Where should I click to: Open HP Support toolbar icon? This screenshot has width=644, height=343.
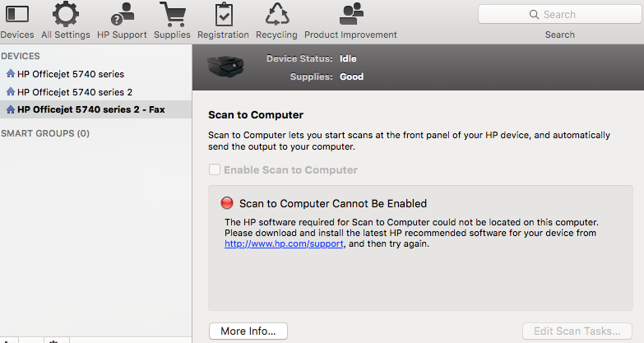pos(122,15)
